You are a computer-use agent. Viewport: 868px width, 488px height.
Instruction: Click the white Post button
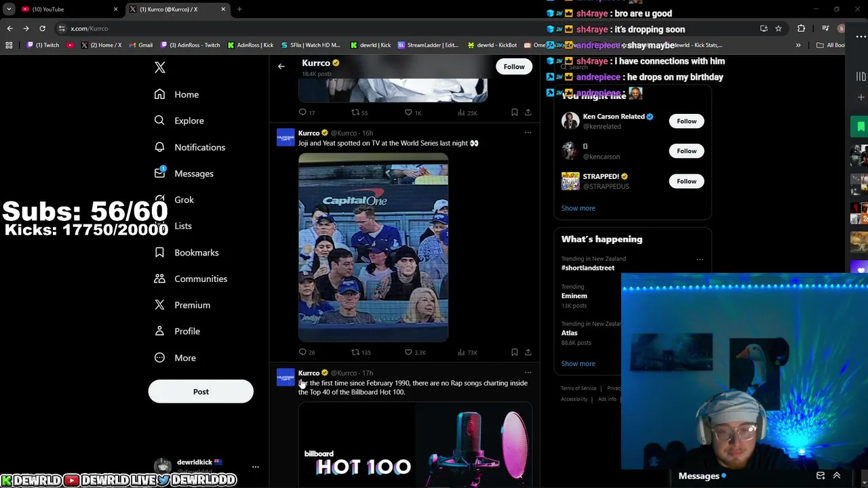pyautogui.click(x=201, y=392)
